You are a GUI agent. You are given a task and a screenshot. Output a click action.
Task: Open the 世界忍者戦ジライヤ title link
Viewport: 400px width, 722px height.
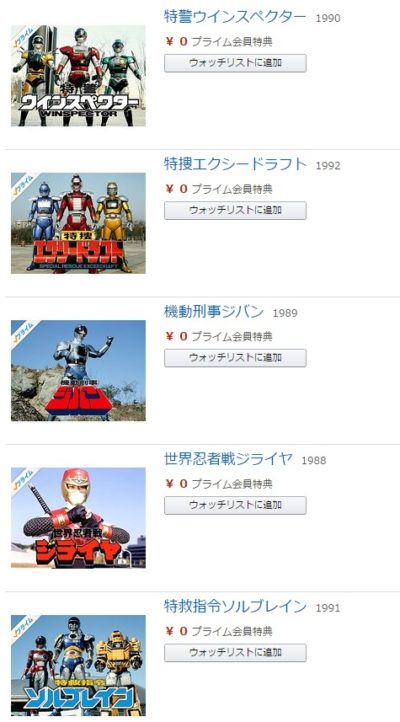tap(228, 459)
